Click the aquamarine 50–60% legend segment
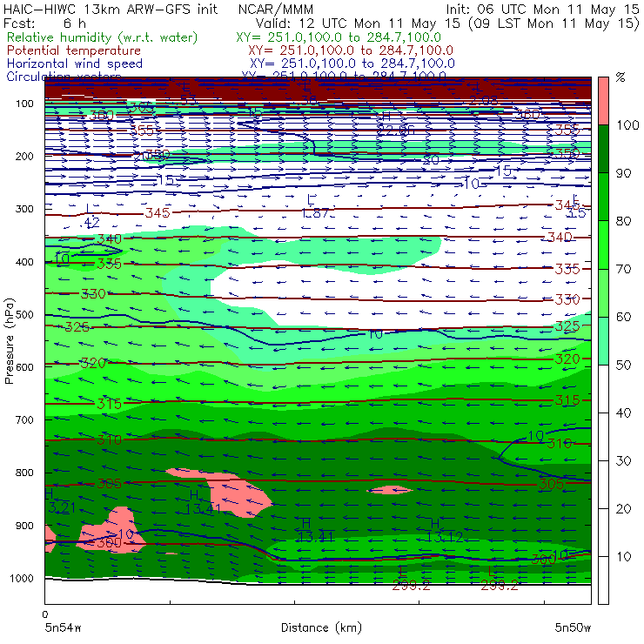The image size is (644, 644). click(603, 341)
